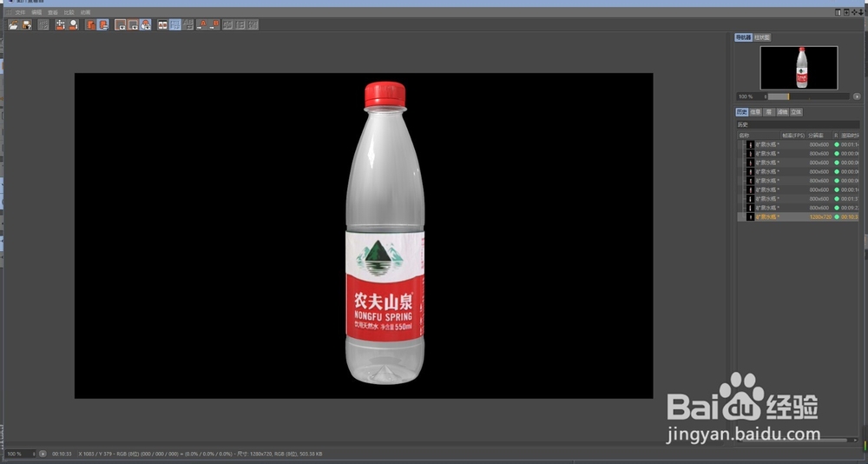Click the menu bar grip handle icon
This screenshot has width=868, height=464.
click(9, 12)
